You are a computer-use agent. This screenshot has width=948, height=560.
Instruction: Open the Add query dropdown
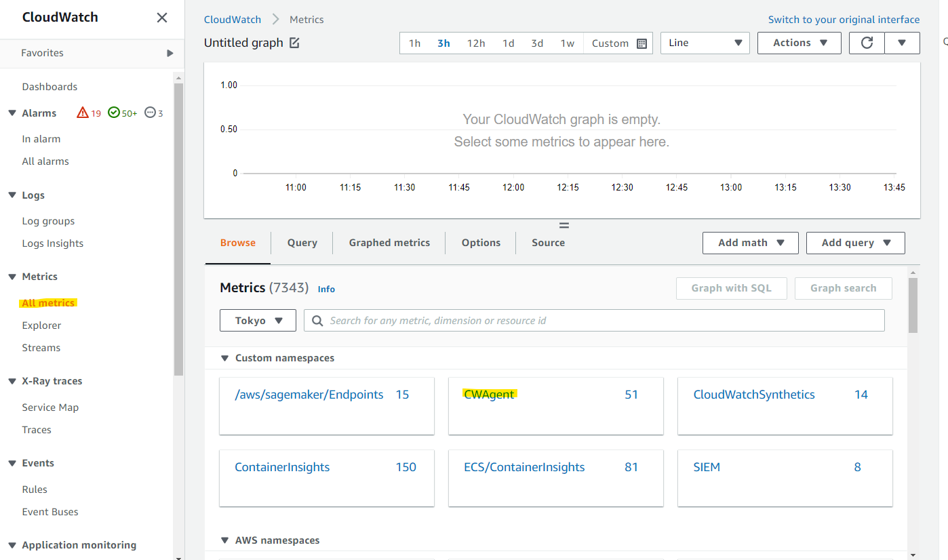point(856,243)
